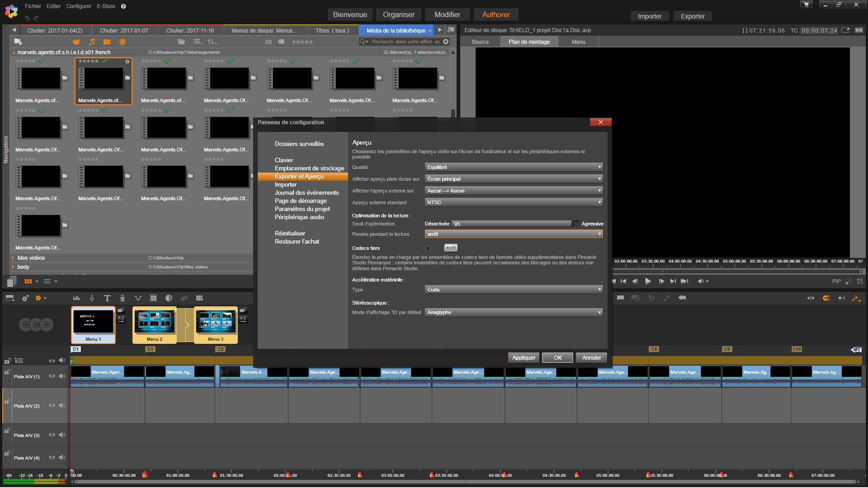
Task: Enable the Codecs tiers checkbox
Action: [428, 248]
